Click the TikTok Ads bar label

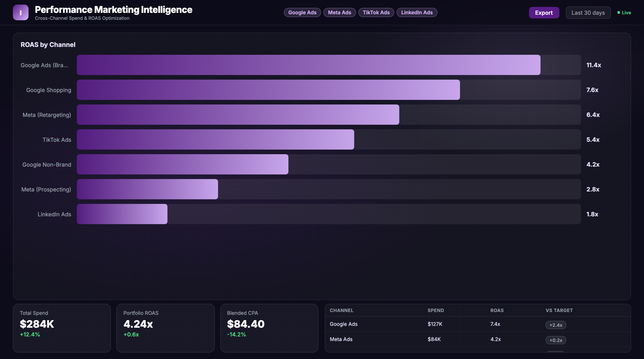click(57, 140)
